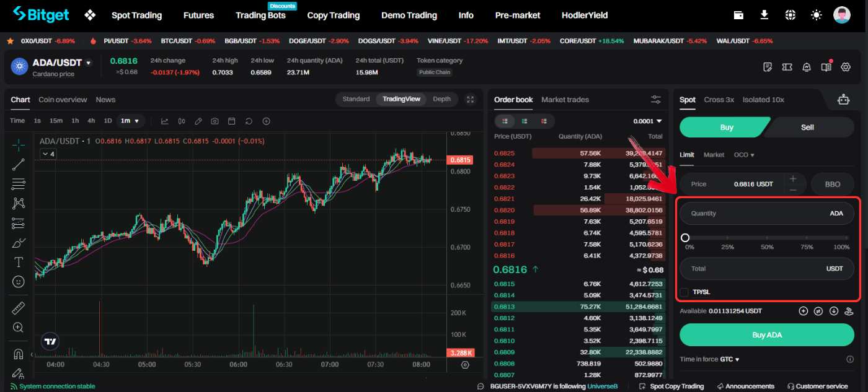Open the wallet assets icon
Viewport: 868px width, 392px height.
click(738, 15)
